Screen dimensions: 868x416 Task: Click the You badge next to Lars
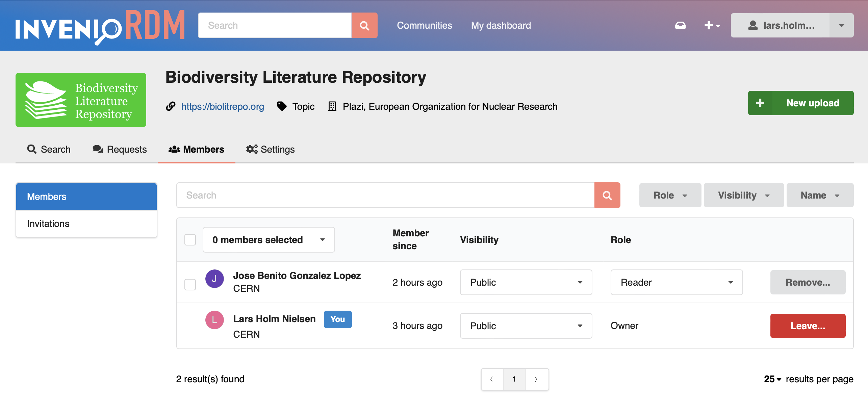[338, 319]
